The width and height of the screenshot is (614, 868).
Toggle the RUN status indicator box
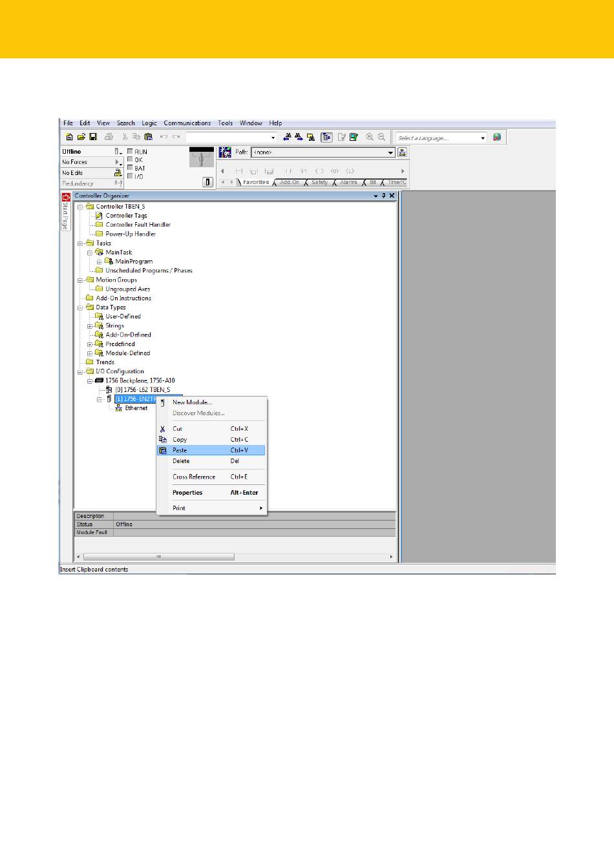pyautogui.click(x=130, y=152)
